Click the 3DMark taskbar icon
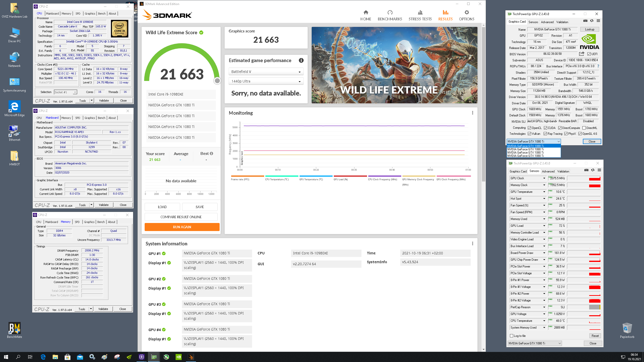Viewport: 644px width, 362px height. click(191, 357)
